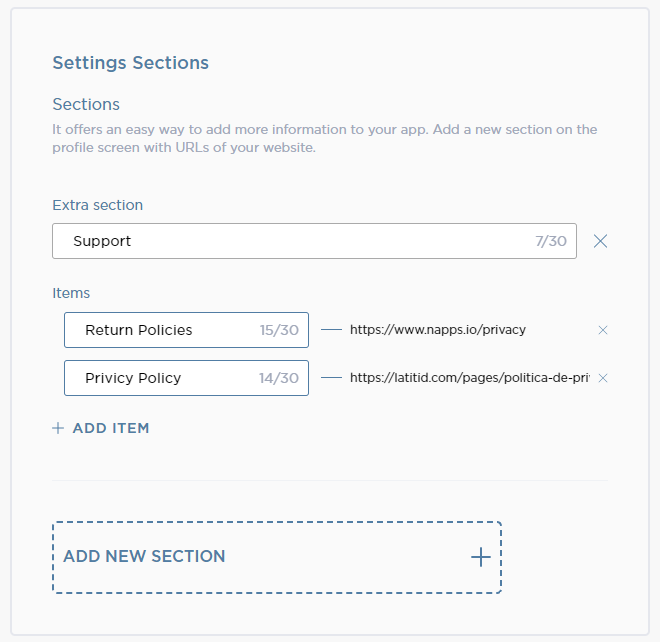660x642 pixels.
Task: Focus the Support section name field
Action: point(290,241)
